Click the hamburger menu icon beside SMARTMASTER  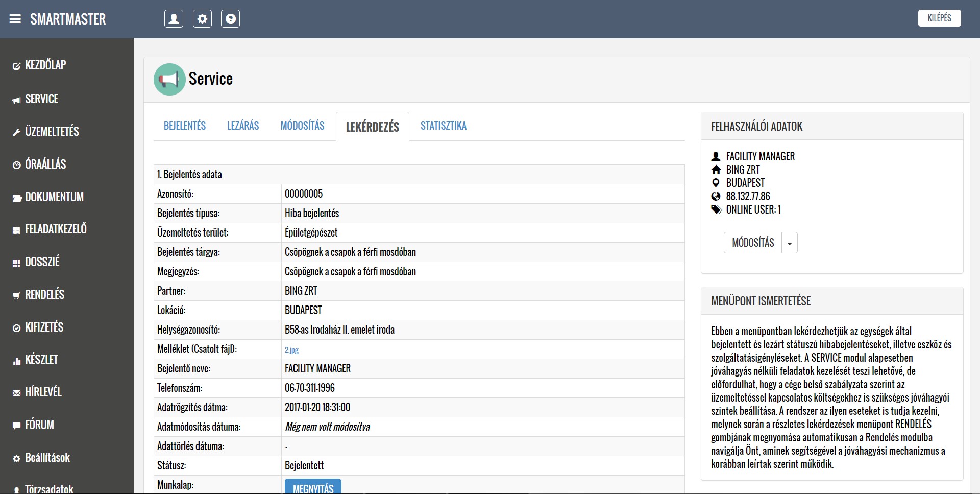[x=15, y=19]
